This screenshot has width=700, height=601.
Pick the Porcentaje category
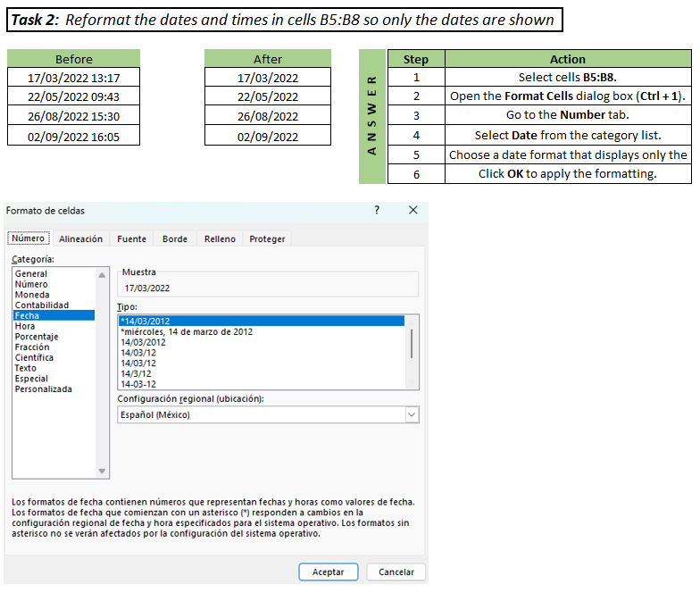[x=54, y=337]
